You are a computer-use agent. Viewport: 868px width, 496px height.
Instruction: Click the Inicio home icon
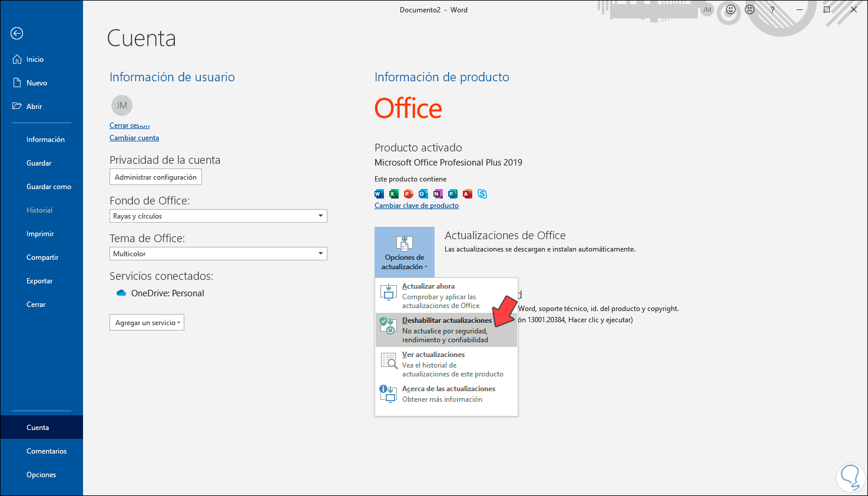click(17, 59)
